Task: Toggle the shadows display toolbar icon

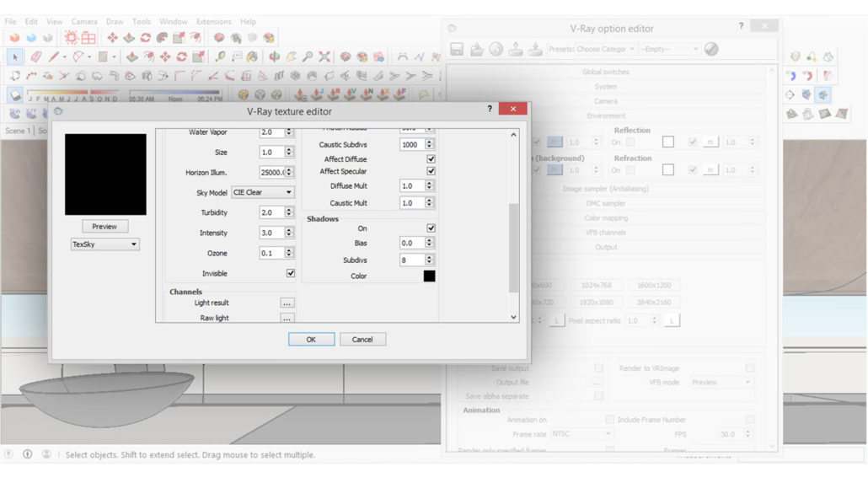Action: tap(15, 95)
